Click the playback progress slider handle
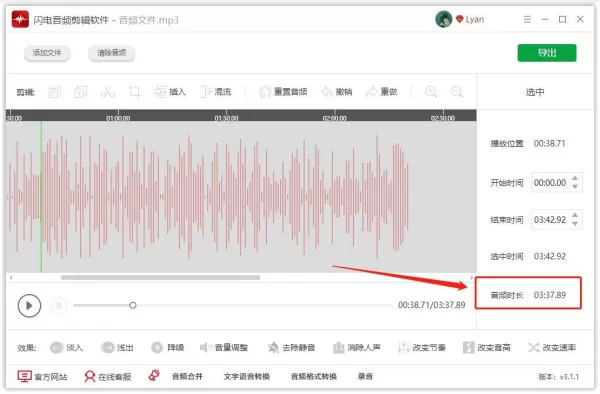The image size is (600, 394). click(132, 305)
